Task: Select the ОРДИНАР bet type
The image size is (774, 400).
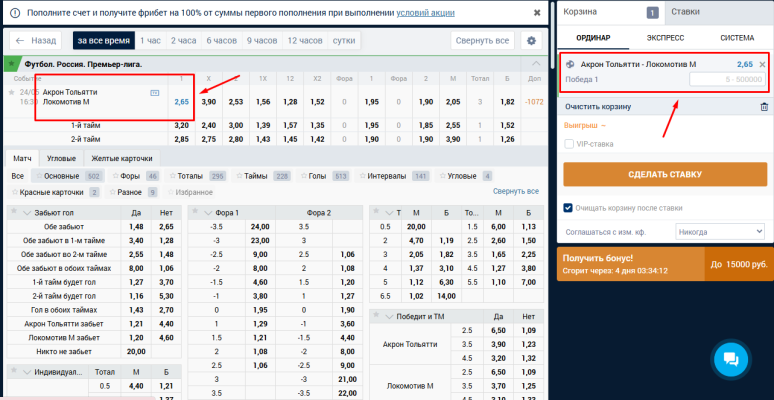Action: tap(594, 38)
